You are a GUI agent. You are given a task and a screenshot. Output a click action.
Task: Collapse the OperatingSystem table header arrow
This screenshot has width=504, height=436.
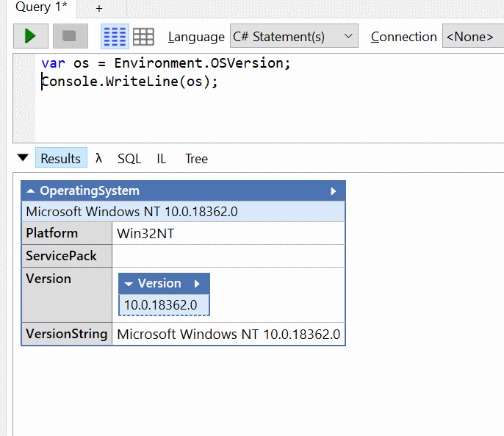30,191
